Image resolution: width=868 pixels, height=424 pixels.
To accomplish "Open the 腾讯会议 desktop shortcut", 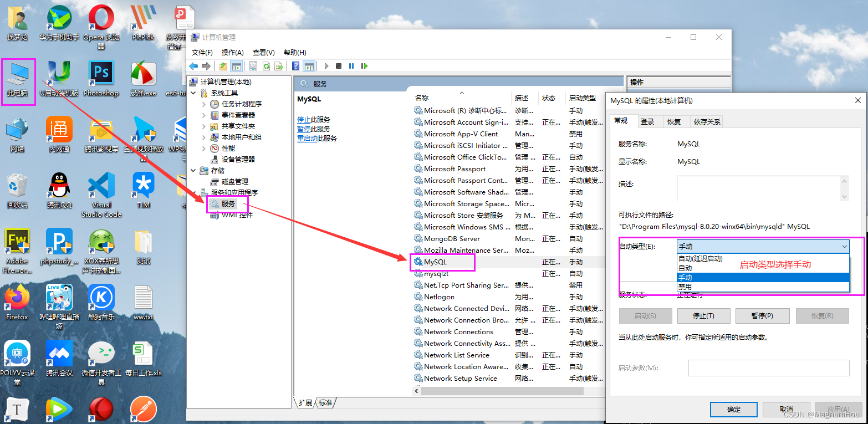I will [x=59, y=358].
